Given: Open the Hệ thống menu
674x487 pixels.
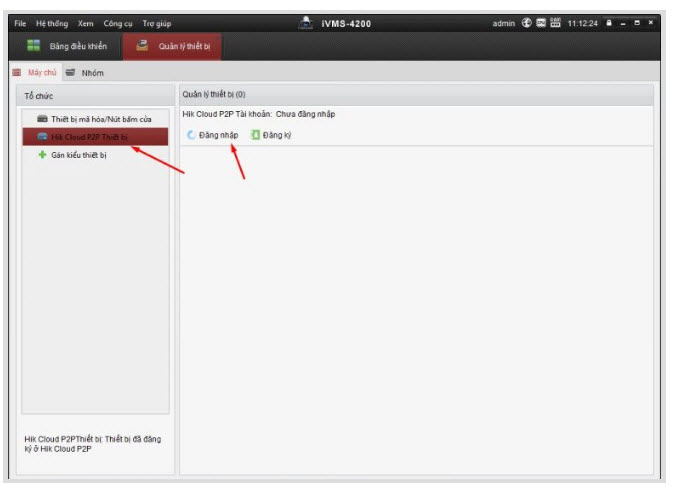Looking at the screenshot, I should coord(52,23).
